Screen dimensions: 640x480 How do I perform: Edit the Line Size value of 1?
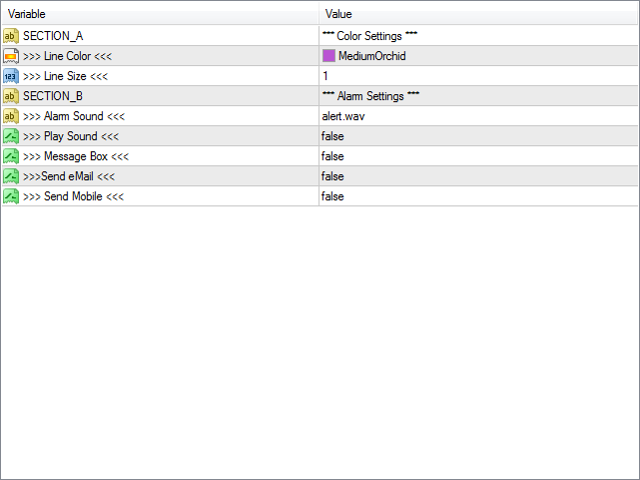(326, 76)
